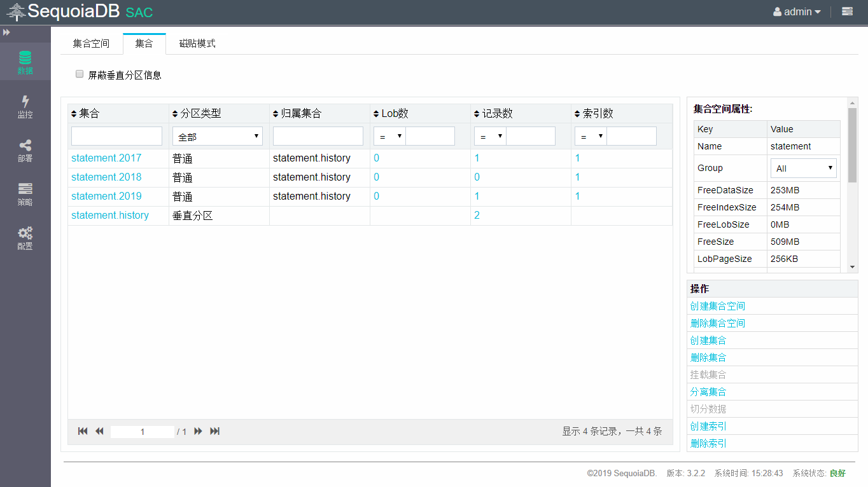Open Lob数 comparison operator dropdown
868x487 pixels.
389,136
